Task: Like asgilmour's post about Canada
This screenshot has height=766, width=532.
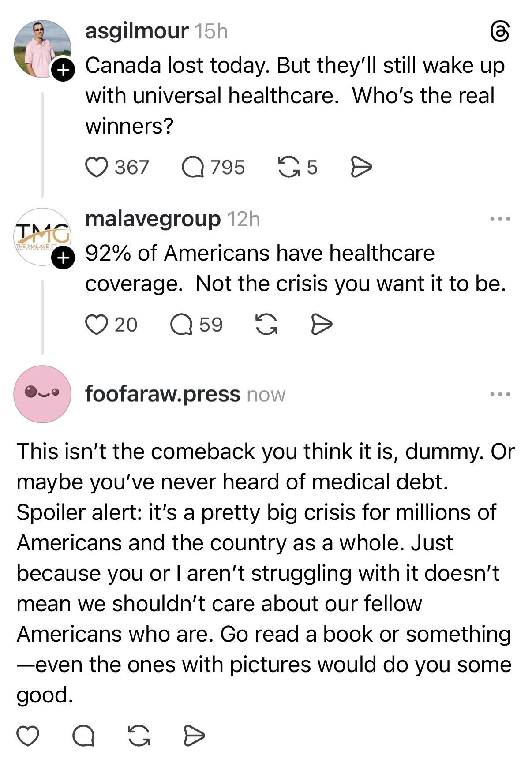Action: coord(96,168)
